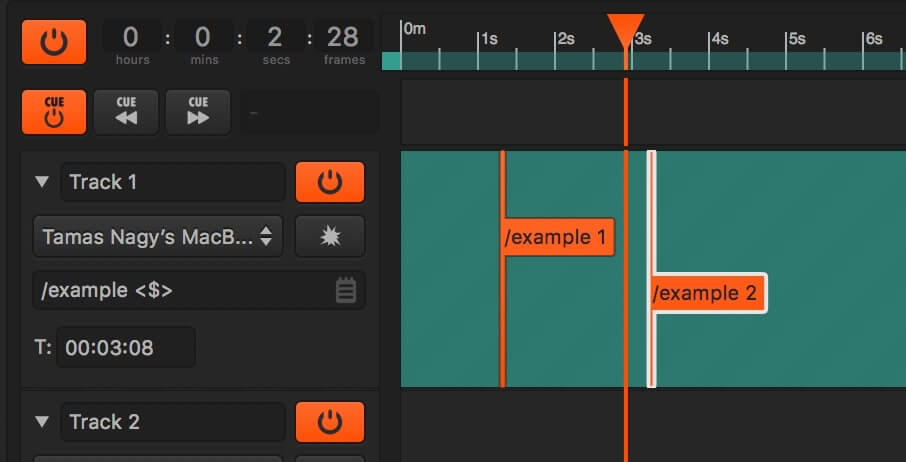Jump to previous cue with CUE rewind
This screenshot has width=906, height=462.
pyautogui.click(x=126, y=112)
